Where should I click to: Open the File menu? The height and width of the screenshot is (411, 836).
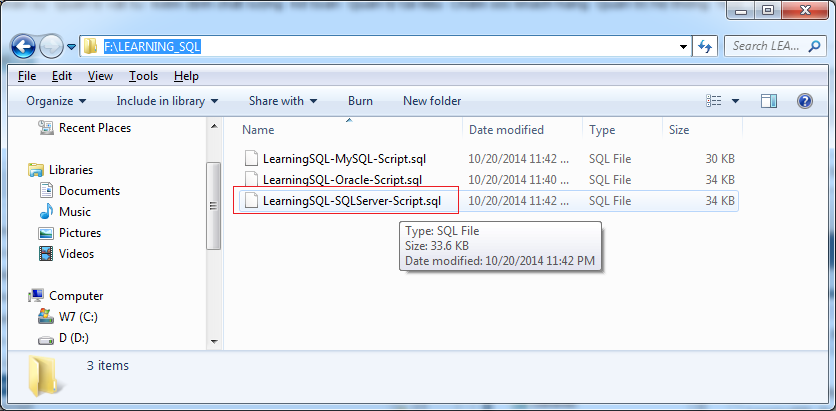(x=27, y=76)
